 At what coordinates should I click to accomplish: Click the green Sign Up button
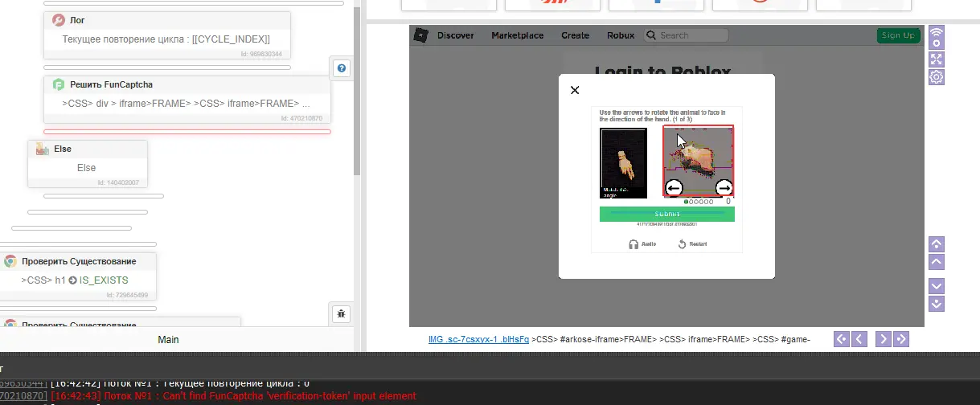(x=898, y=35)
